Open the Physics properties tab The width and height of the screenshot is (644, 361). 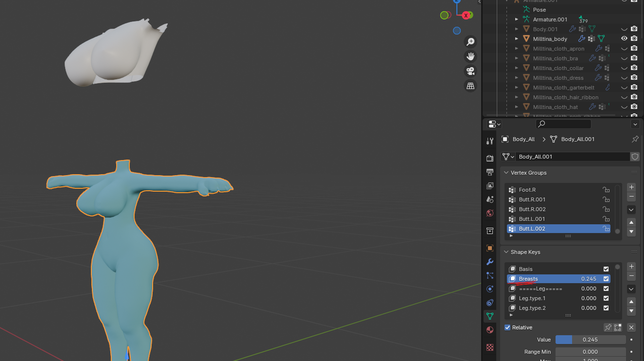[490, 289]
